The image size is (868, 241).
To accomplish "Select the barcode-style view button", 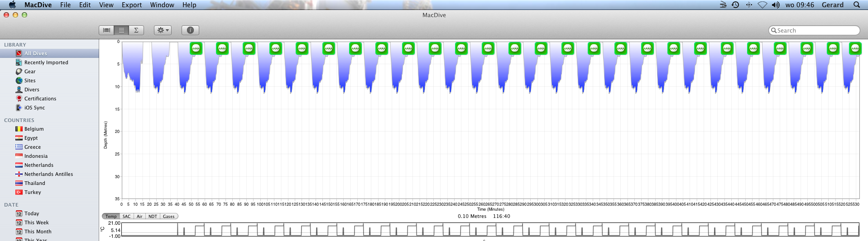I will tap(106, 30).
